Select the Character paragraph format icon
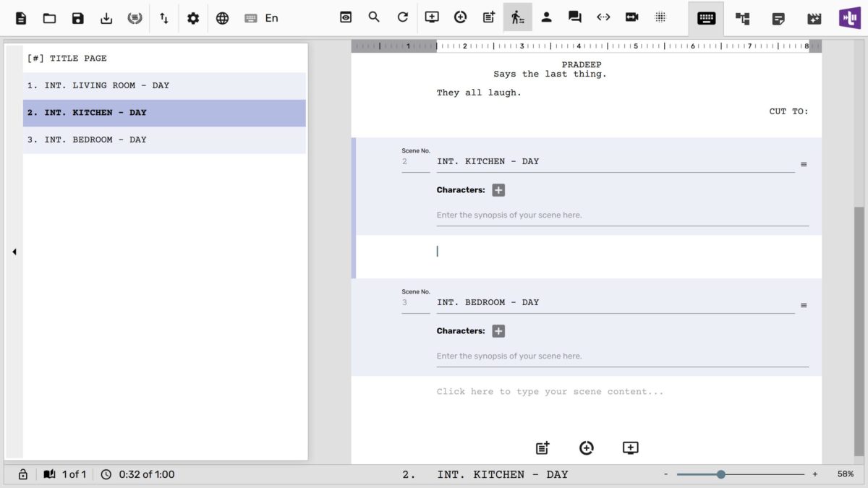The width and height of the screenshot is (868, 488). (x=546, y=17)
